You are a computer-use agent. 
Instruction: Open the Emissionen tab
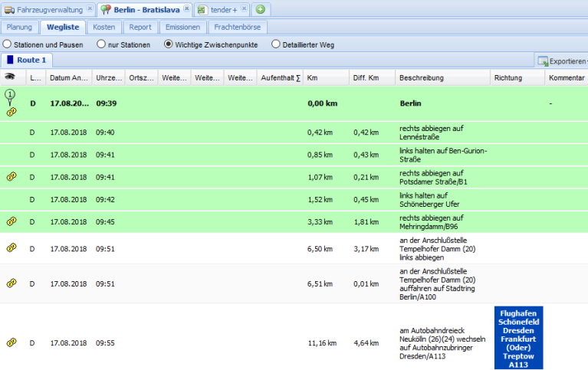(x=183, y=27)
